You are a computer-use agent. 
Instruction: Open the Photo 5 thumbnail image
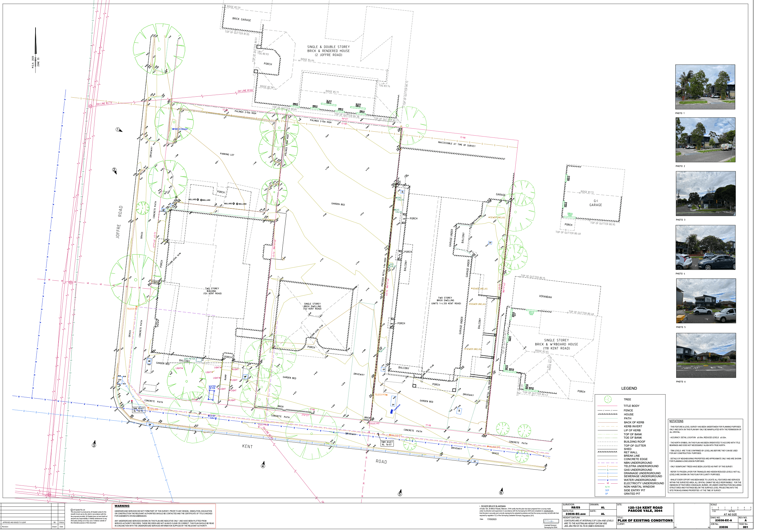pos(706,301)
